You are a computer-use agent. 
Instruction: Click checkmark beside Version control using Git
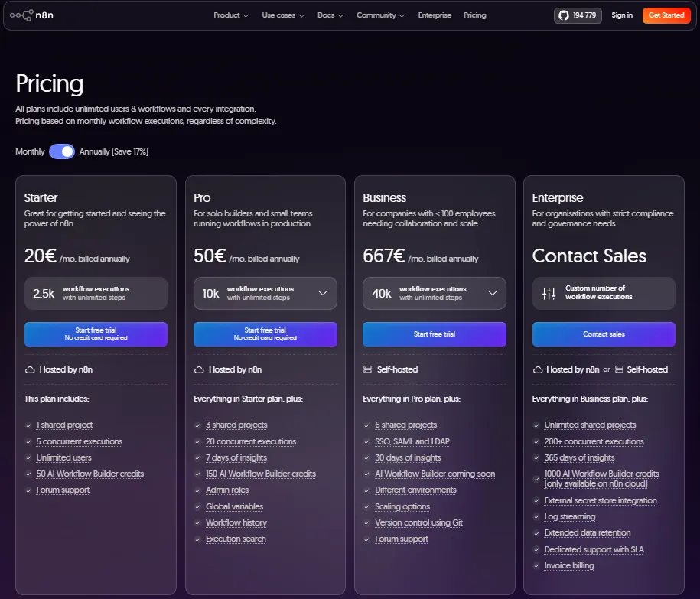[x=367, y=523]
